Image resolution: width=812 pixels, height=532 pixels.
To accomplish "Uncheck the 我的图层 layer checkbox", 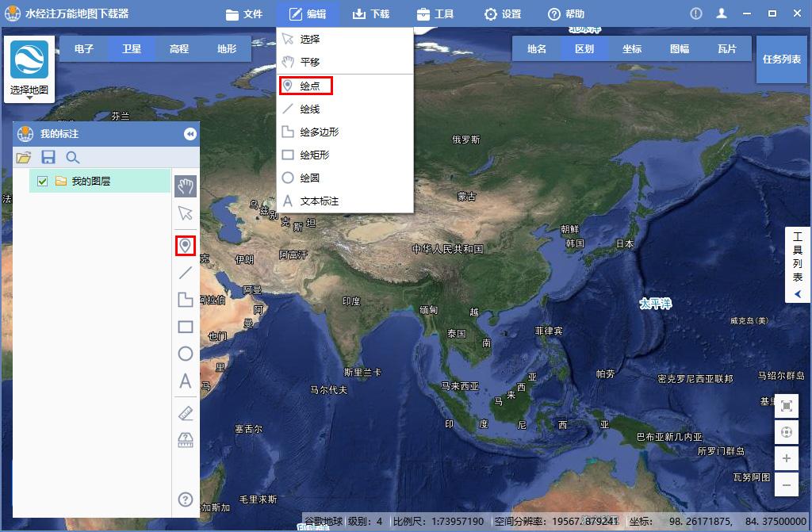I will pos(43,182).
